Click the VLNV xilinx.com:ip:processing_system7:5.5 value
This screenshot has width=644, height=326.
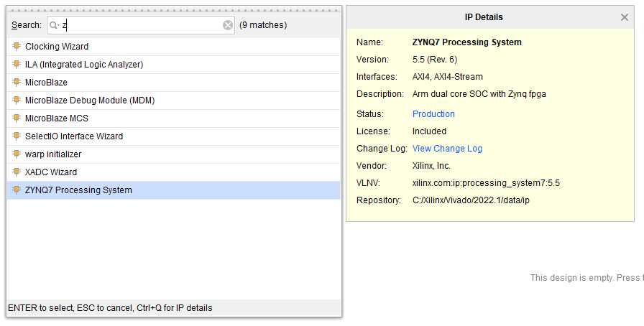(486, 183)
